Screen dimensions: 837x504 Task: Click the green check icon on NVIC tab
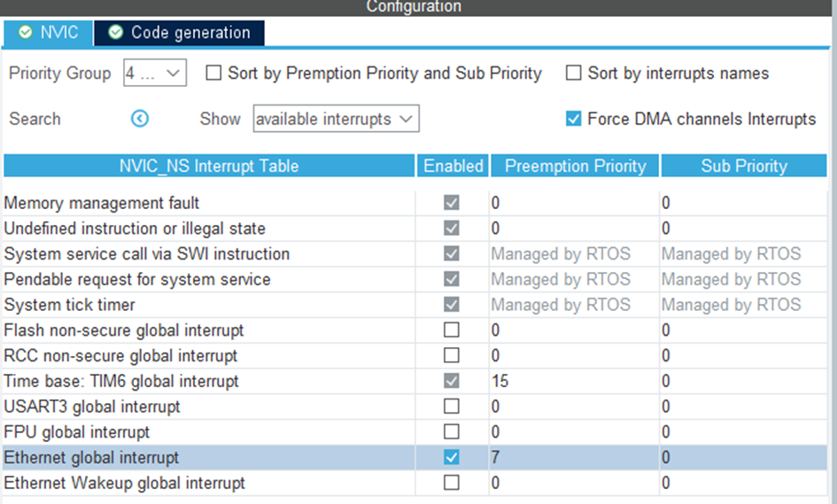(25, 33)
